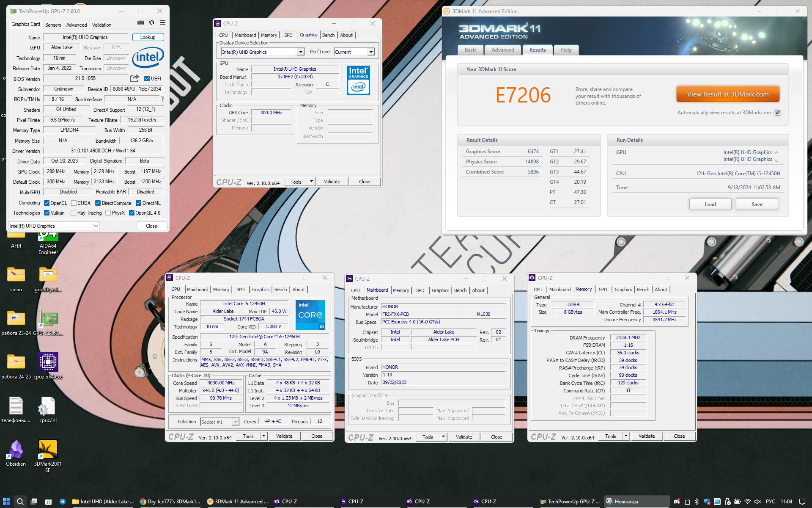Launch Obsidian from desktop shortcut

coord(16,453)
